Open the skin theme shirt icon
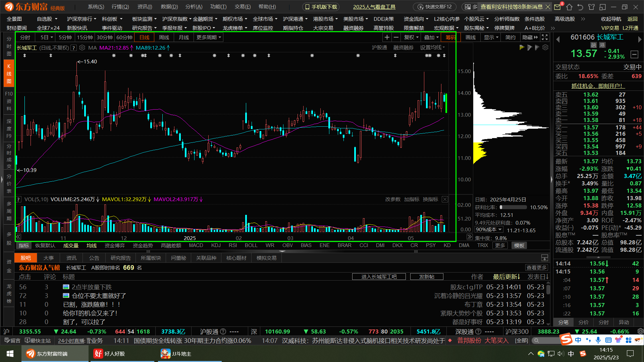 pyautogui.click(x=591, y=7)
